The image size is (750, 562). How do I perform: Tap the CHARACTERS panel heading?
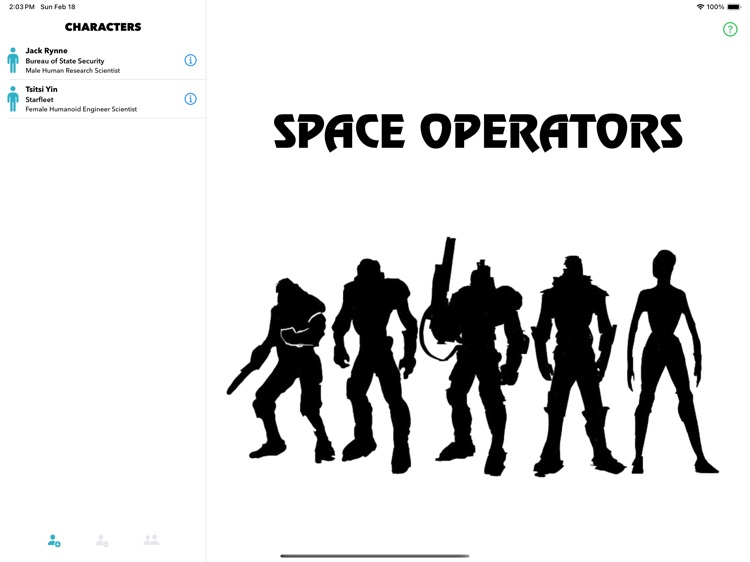click(x=103, y=27)
